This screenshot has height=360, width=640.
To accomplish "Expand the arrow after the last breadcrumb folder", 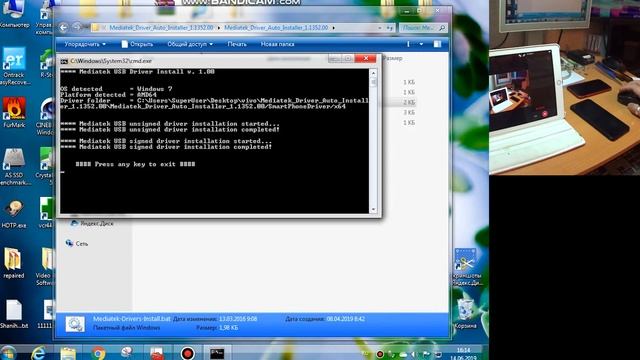I will 333,28.
